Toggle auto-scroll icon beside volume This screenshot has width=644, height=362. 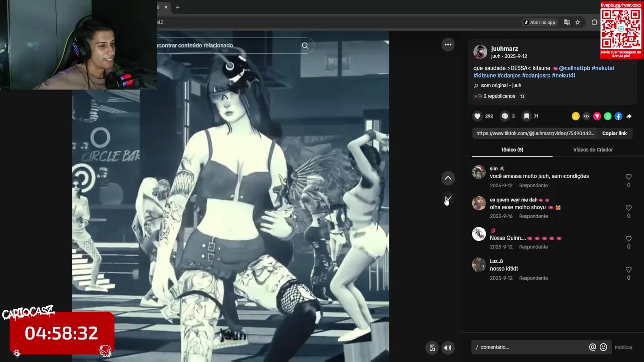[432, 348]
